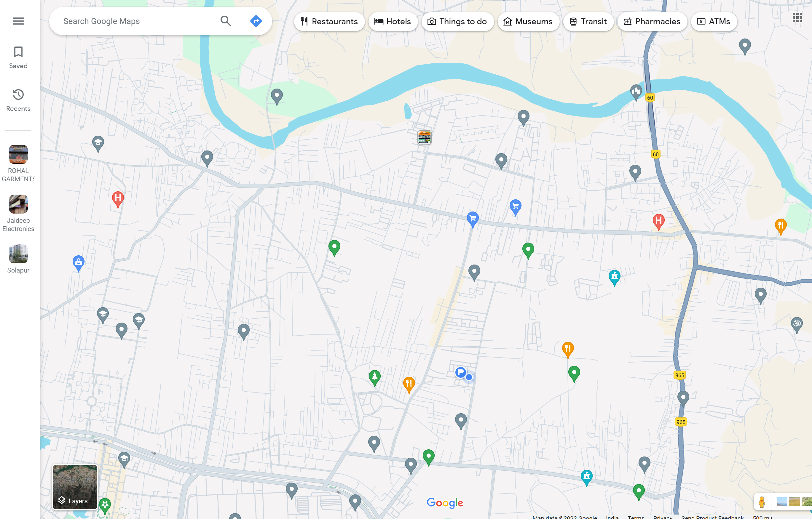Click the Om temple marker
812x519 pixels.
tap(797, 323)
